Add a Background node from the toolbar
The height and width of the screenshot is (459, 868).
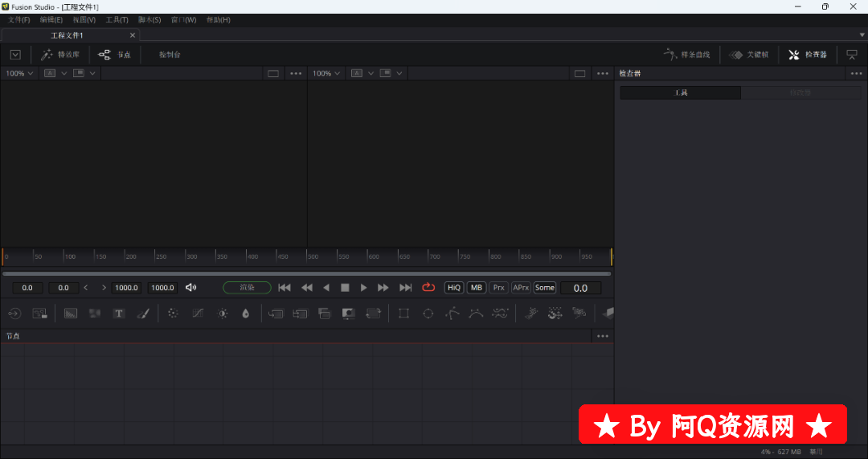[x=70, y=314]
